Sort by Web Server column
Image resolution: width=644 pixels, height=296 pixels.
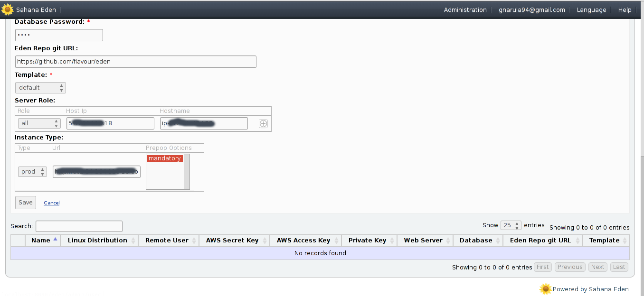click(x=423, y=240)
